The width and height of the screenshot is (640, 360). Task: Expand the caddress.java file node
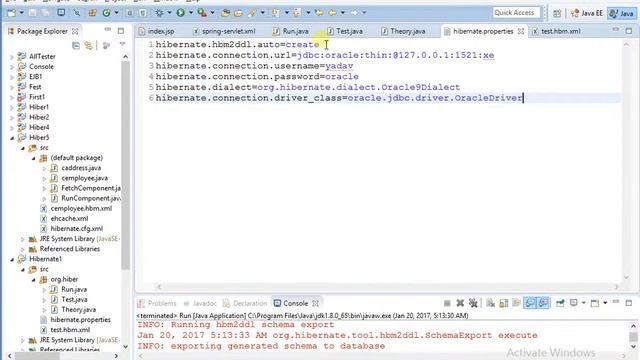(44, 168)
